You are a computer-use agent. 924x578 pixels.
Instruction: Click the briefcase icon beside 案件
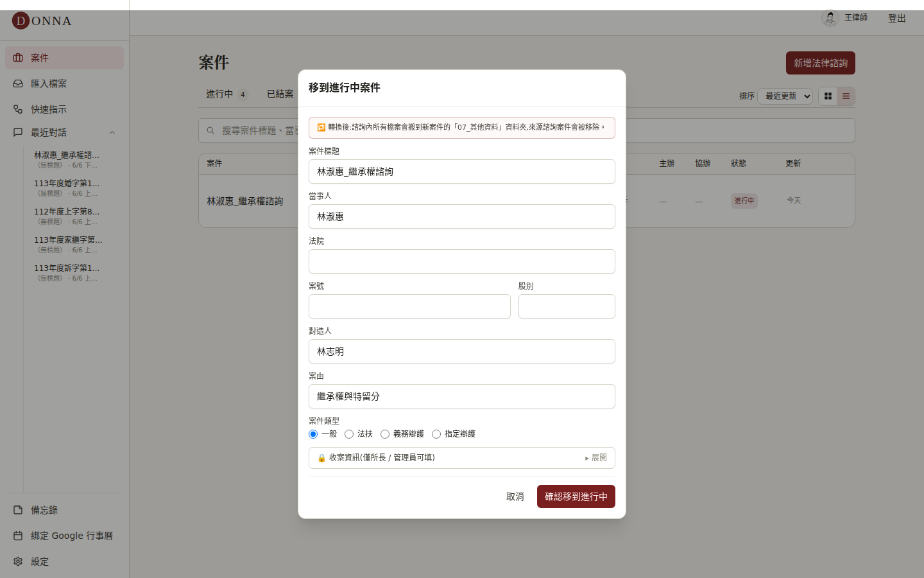[x=18, y=58]
